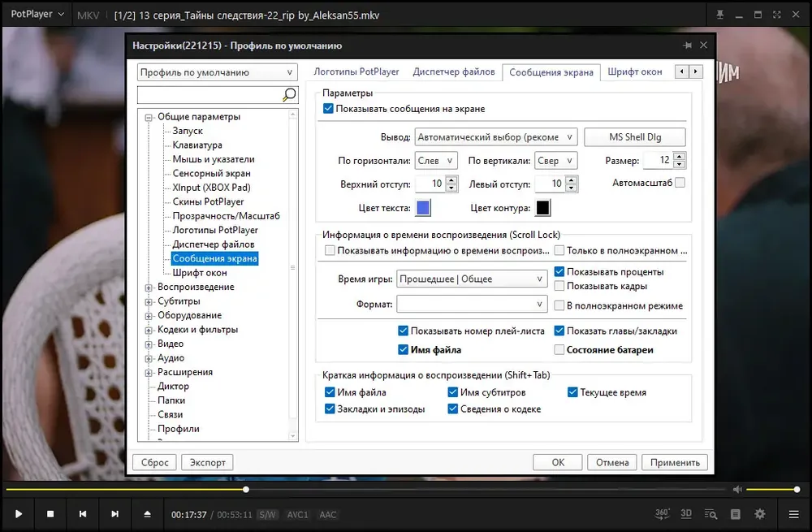Click the Применить button
812x532 pixels.
[x=675, y=462]
